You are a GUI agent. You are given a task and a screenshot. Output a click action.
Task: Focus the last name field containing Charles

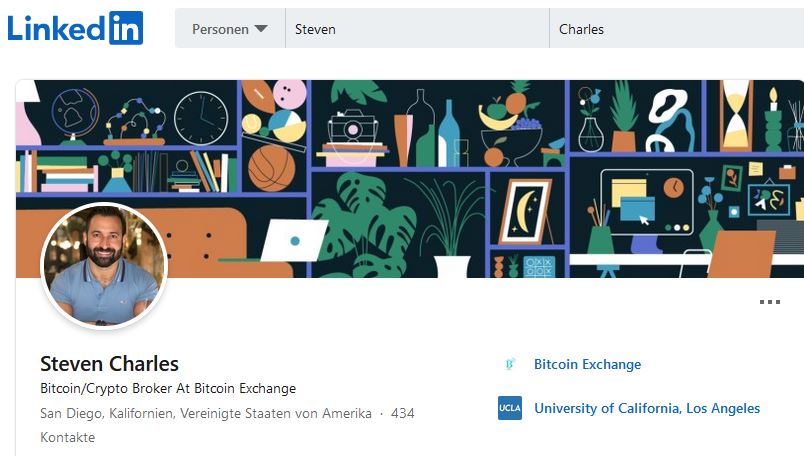676,29
